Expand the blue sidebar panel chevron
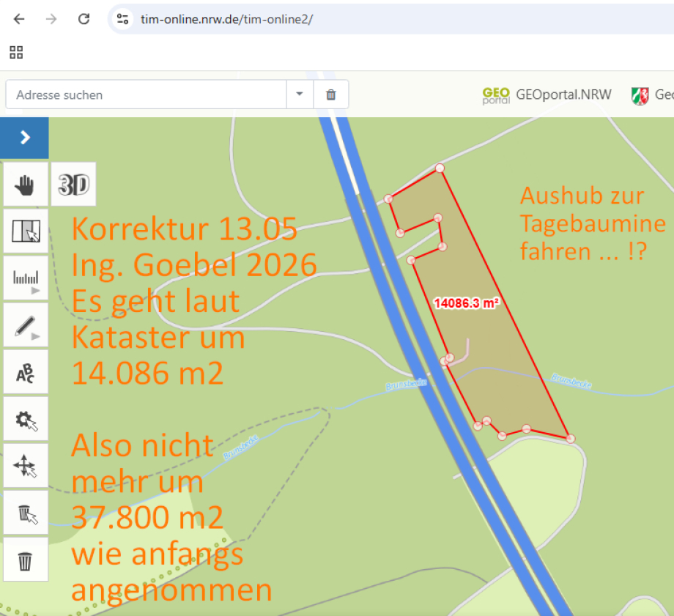 click(24, 138)
